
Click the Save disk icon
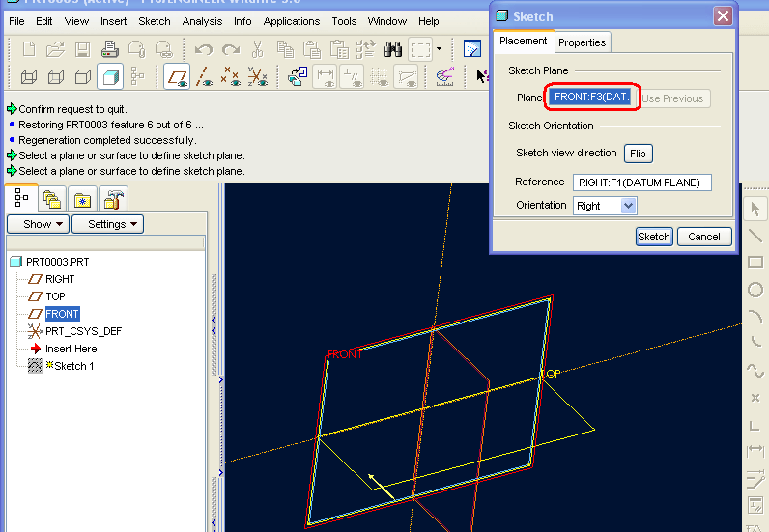pyautogui.click(x=82, y=49)
